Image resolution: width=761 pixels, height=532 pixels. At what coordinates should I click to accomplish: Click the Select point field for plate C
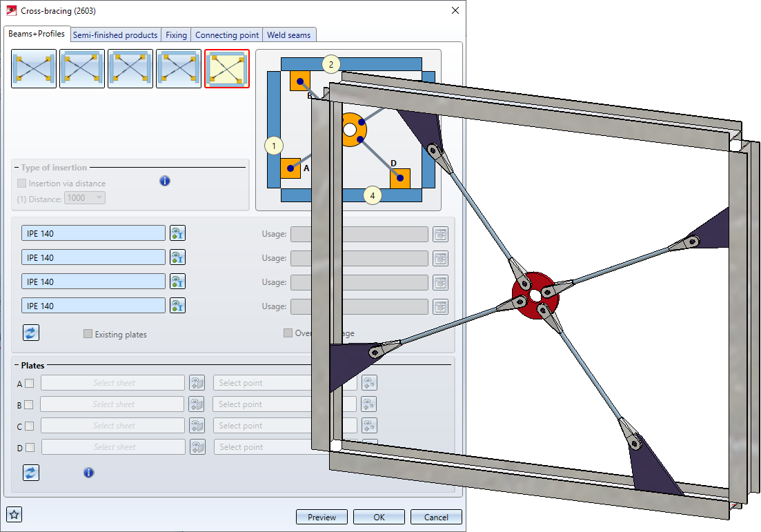click(x=262, y=425)
